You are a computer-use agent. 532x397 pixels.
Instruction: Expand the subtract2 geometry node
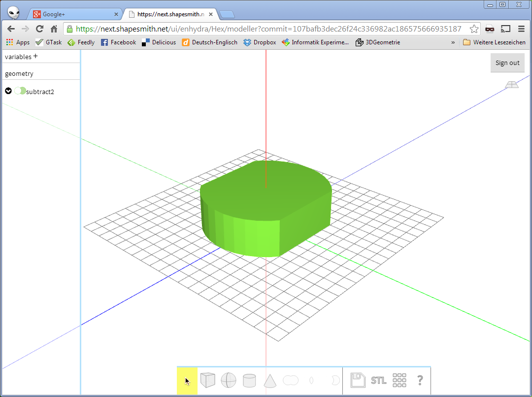coord(8,91)
